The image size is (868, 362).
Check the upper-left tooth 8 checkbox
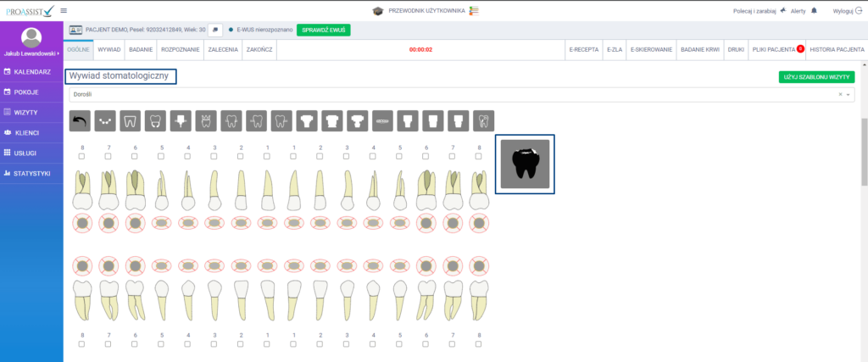(82, 157)
